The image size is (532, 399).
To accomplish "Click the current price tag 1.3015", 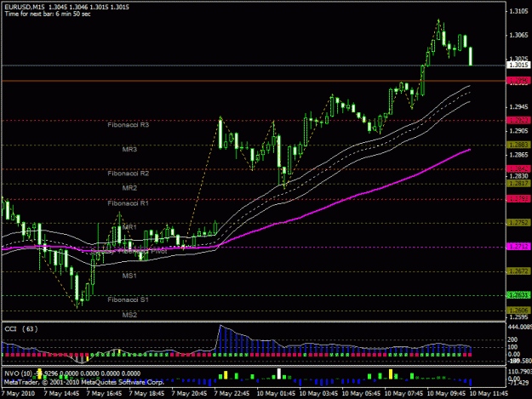I will [518, 65].
